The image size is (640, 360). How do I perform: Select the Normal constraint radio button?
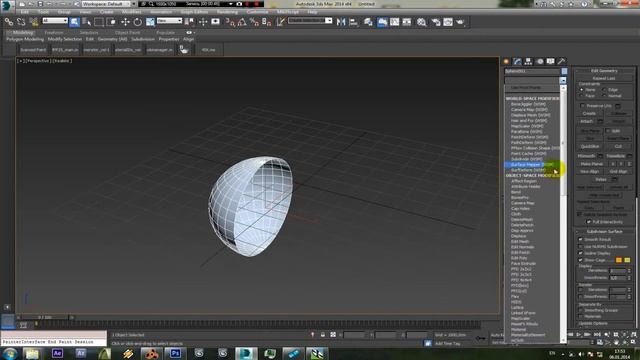coord(604,96)
